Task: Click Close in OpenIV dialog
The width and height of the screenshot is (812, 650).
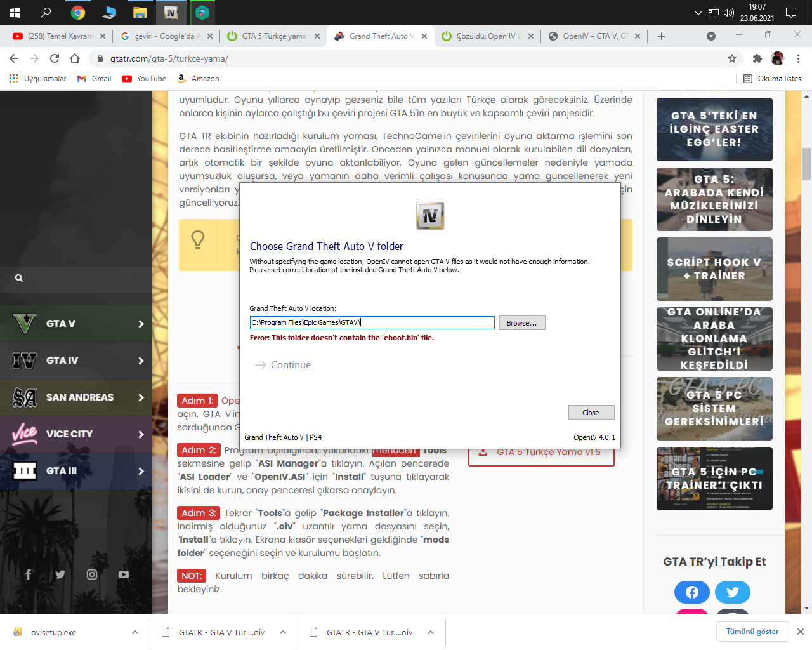Action: click(591, 413)
